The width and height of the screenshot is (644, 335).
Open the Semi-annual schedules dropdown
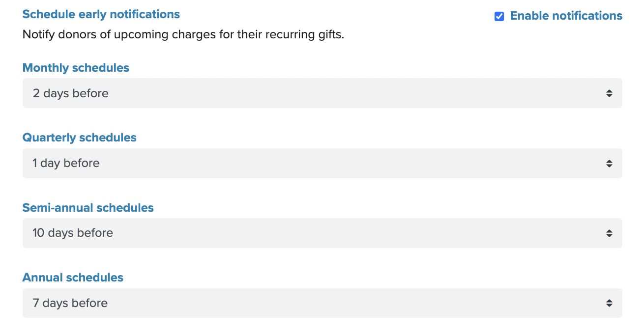click(x=322, y=233)
